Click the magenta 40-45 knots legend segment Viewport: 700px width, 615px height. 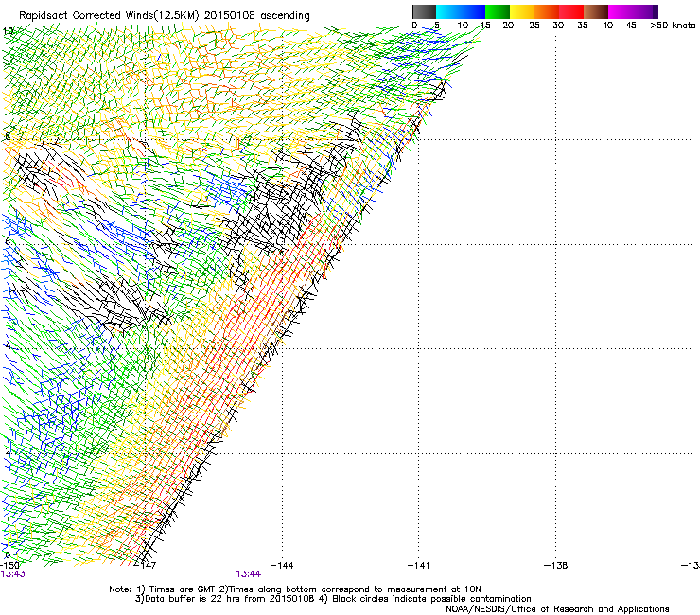(621, 11)
